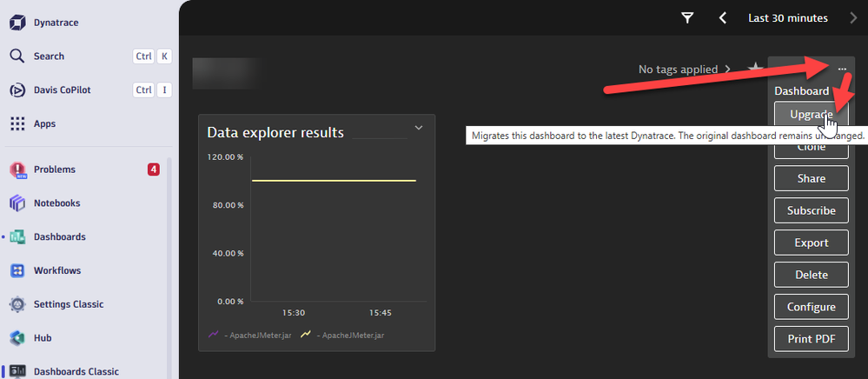Screen dimensions: 868x379
Task: Choose Share from the dashboard menu
Action: point(811,178)
